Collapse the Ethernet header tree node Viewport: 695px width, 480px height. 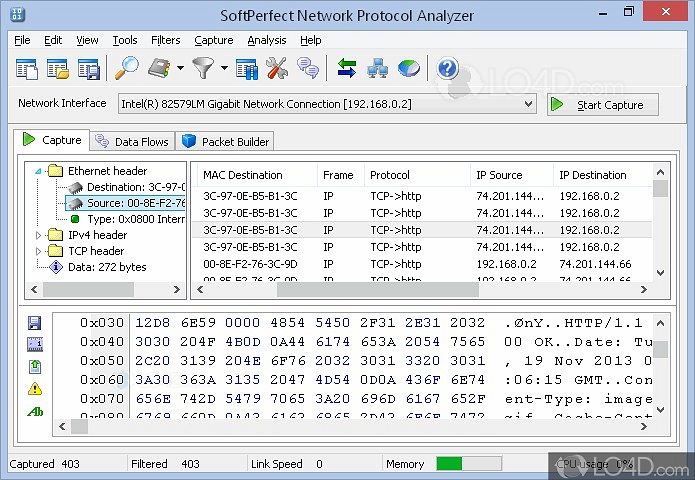(38, 171)
